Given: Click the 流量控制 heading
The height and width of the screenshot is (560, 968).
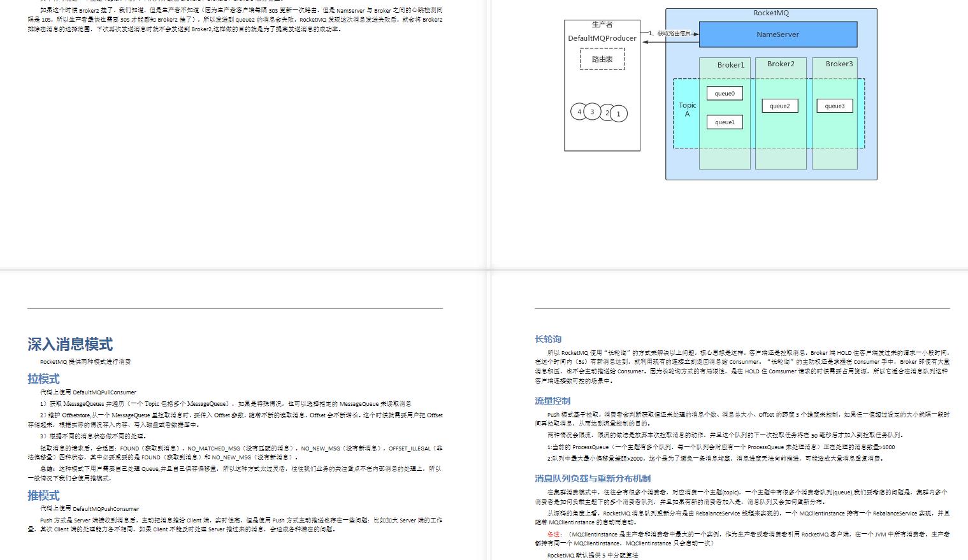Looking at the screenshot, I should click(x=553, y=401).
